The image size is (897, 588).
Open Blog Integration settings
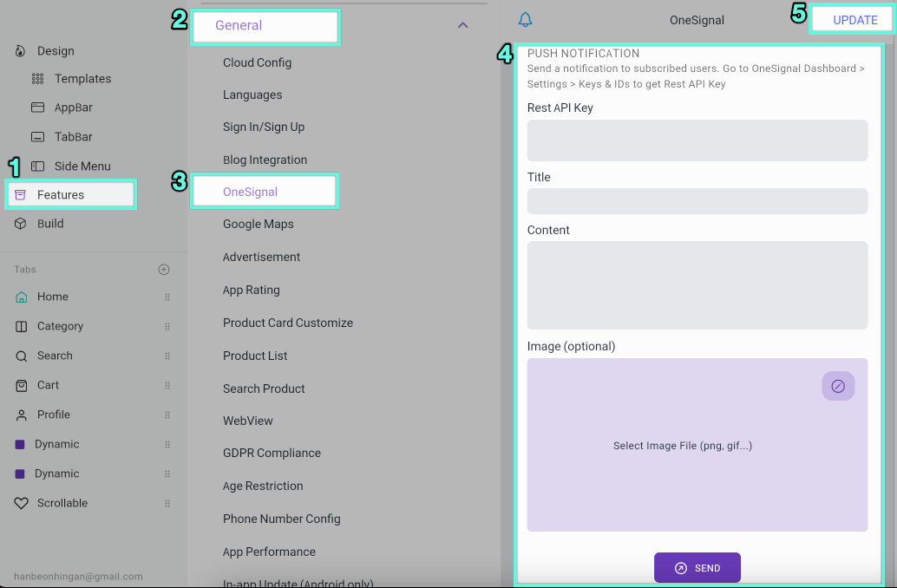tap(265, 160)
